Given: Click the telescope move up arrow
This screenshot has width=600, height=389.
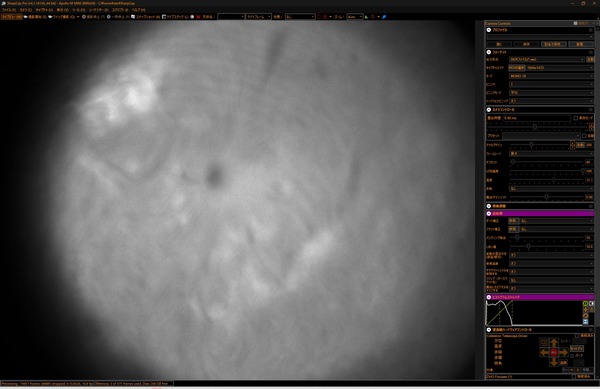Looking at the screenshot, I should coord(554,342).
